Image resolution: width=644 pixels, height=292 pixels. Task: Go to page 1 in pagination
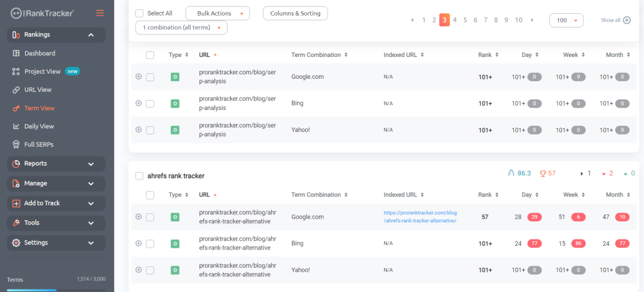point(424,20)
